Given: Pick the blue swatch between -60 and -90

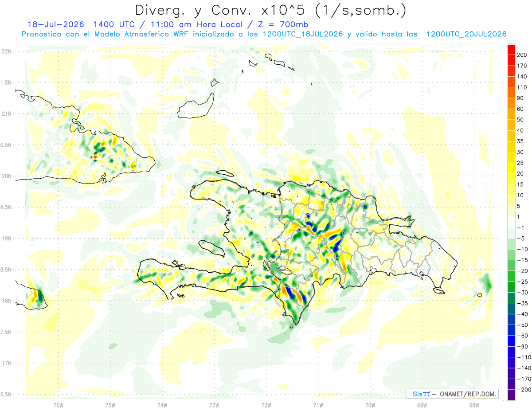Looking at the screenshot, I should [x=512, y=341].
